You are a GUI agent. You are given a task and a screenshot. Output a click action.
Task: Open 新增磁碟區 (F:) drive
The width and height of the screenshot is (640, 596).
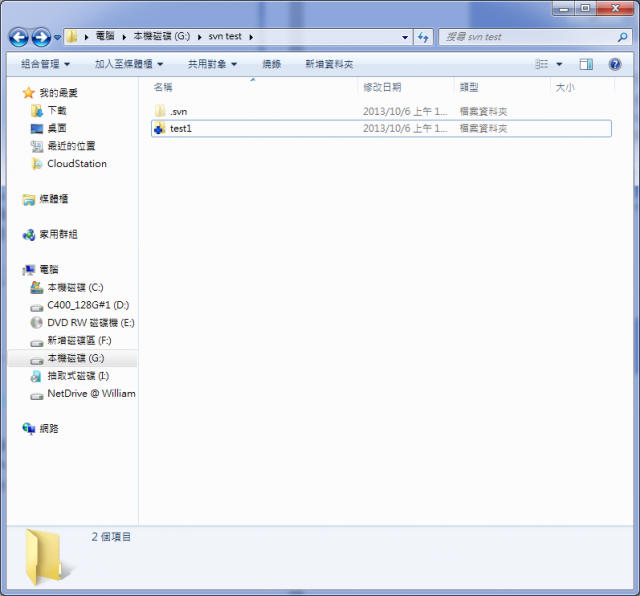tap(79, 340)
